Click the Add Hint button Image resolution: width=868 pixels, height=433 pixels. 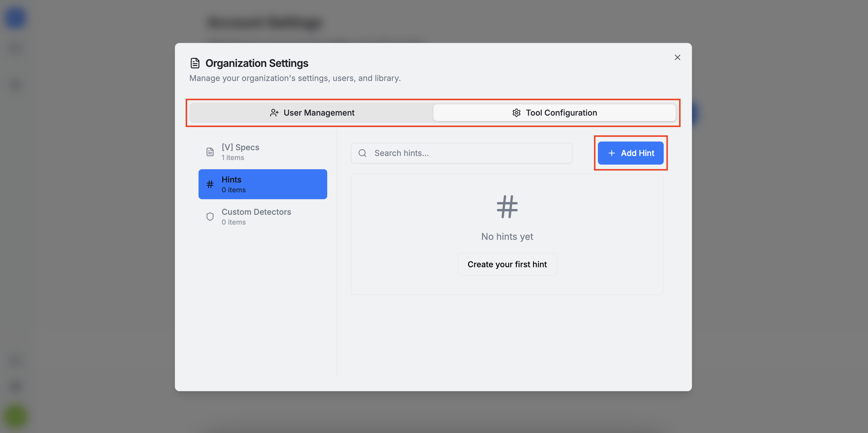[x=631, y=153]
